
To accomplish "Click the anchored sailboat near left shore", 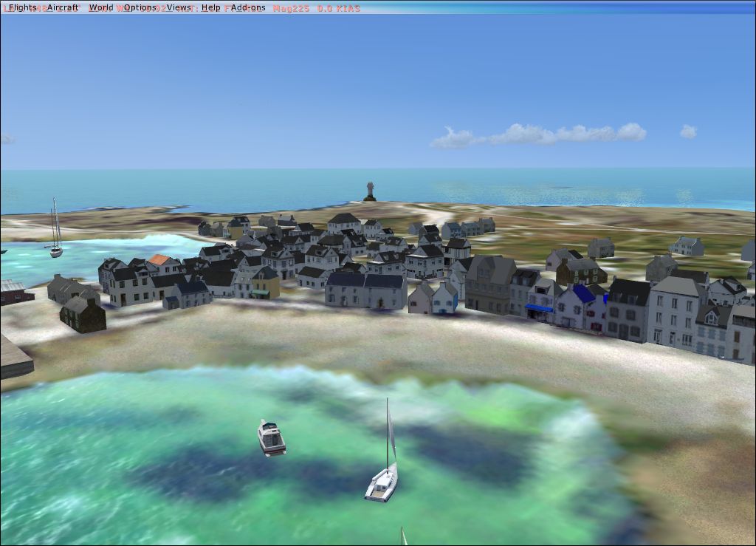I will (56, 248).
